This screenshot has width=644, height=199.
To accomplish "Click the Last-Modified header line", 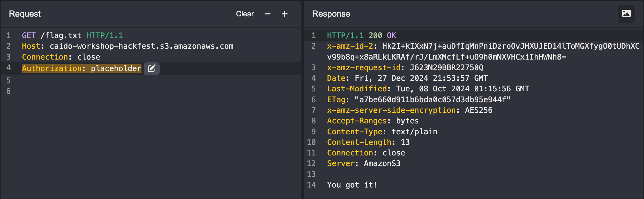I will click(x=428, y=89).
